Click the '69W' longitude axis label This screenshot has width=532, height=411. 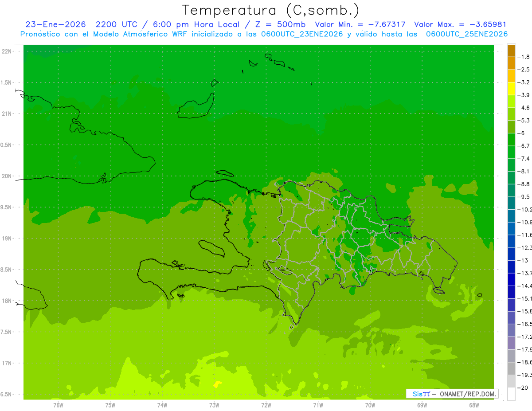pyautogui.click(x=422, y=405)
